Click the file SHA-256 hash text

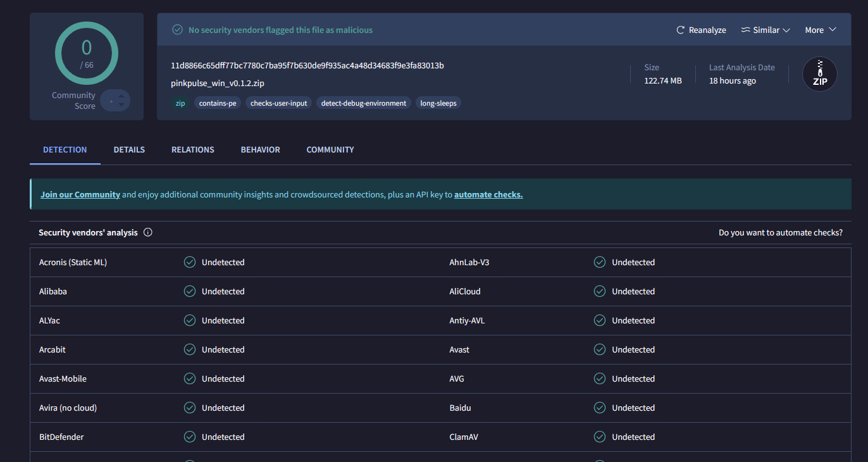307,66
